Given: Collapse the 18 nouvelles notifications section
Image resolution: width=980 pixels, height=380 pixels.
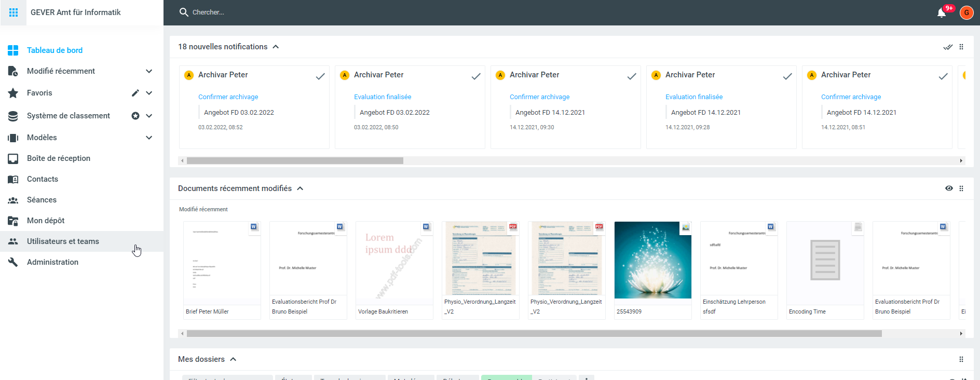Looking at the screenshot, I should [276, 47].
